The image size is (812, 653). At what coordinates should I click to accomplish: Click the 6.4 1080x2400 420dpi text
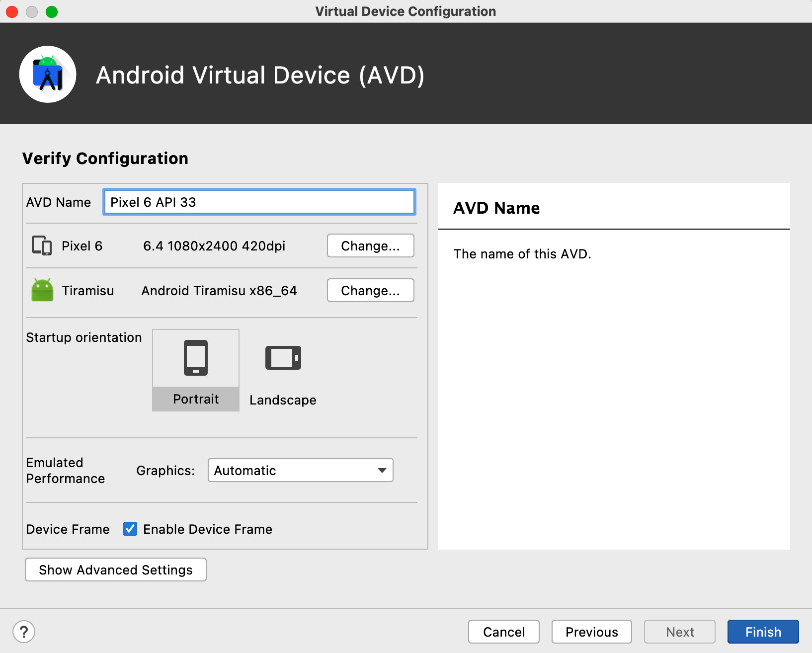click(x=214, y=246)
